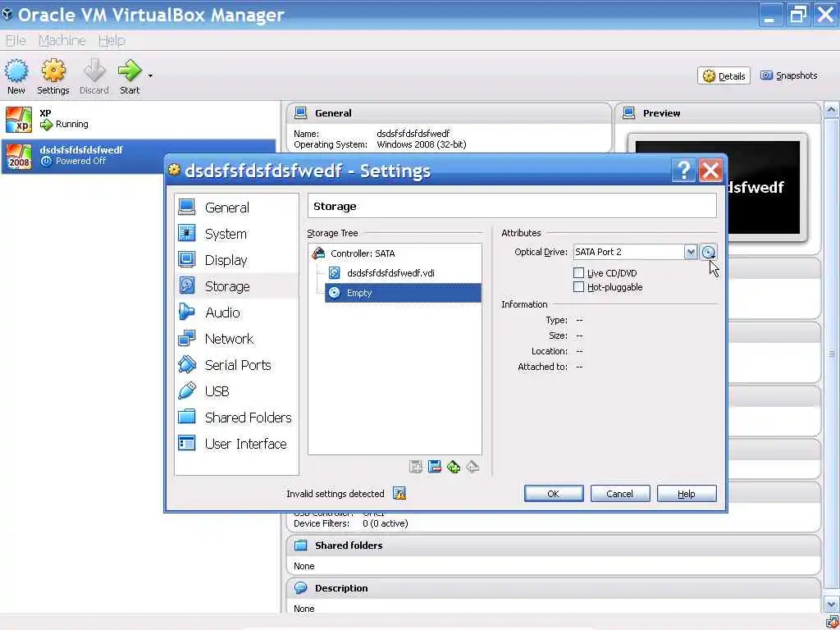Click the details pane scroll up arrow
Viewport: 840px width, 630px height.
pyautogui.click(x=831, y=111)
